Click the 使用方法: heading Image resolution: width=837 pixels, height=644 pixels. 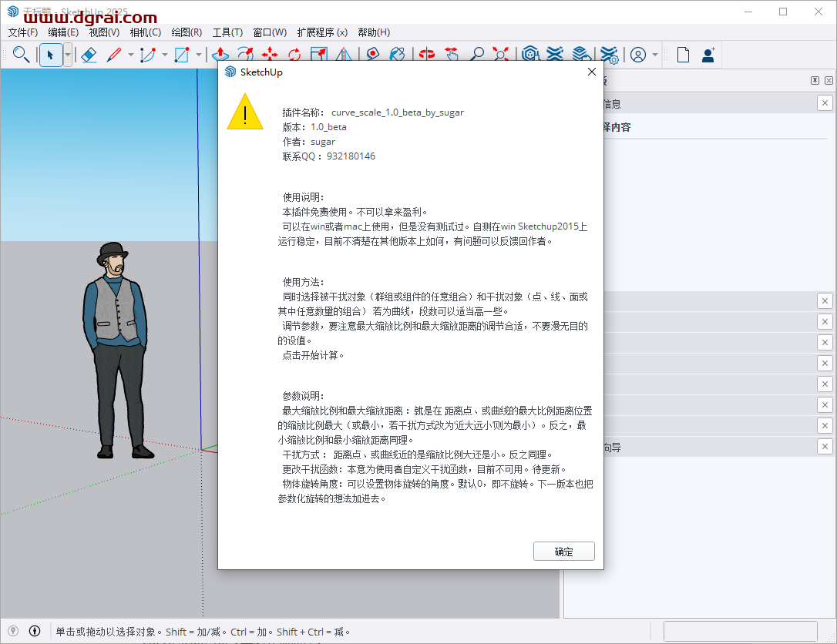pyautogui.click(x=303, y=282)
